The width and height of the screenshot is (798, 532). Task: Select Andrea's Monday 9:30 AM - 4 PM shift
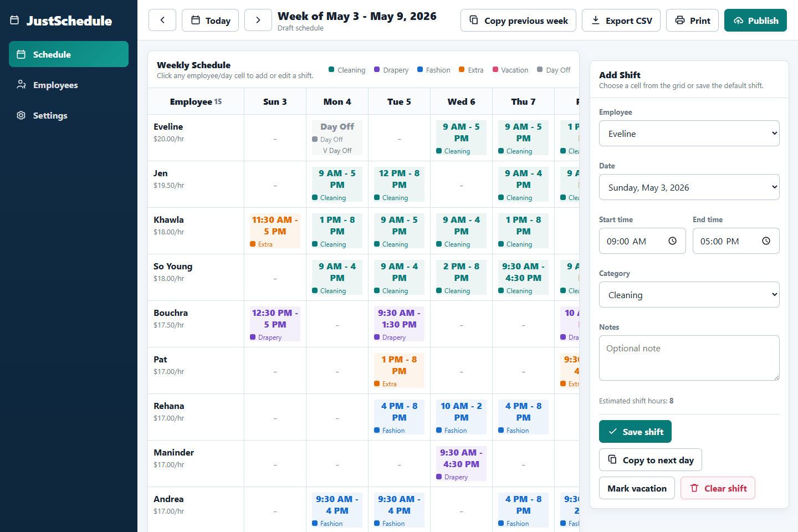[x=337, y=510]
